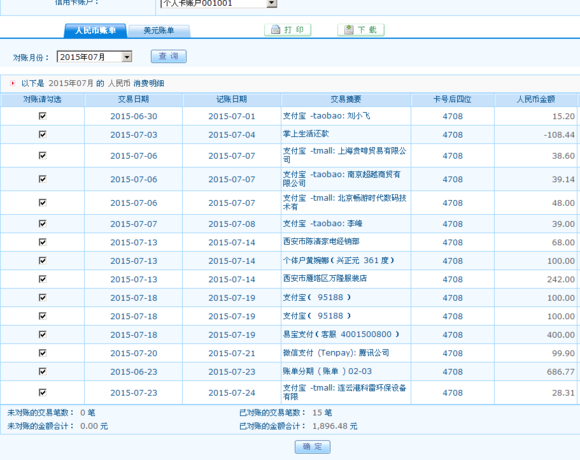Click the unreconciled total 0.00 元
The height and width of the screenshot is (460, 580).
point(94,426)
